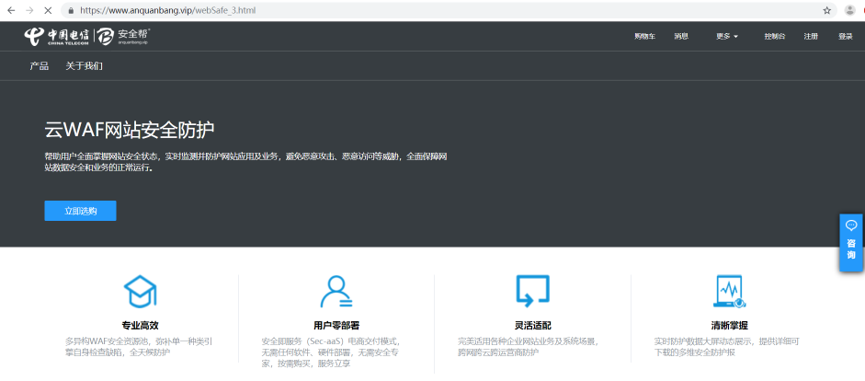Viewport: 865px width, 381px height.
Task: Open the 购物车 shopping cart link
Action: [644, 36]
